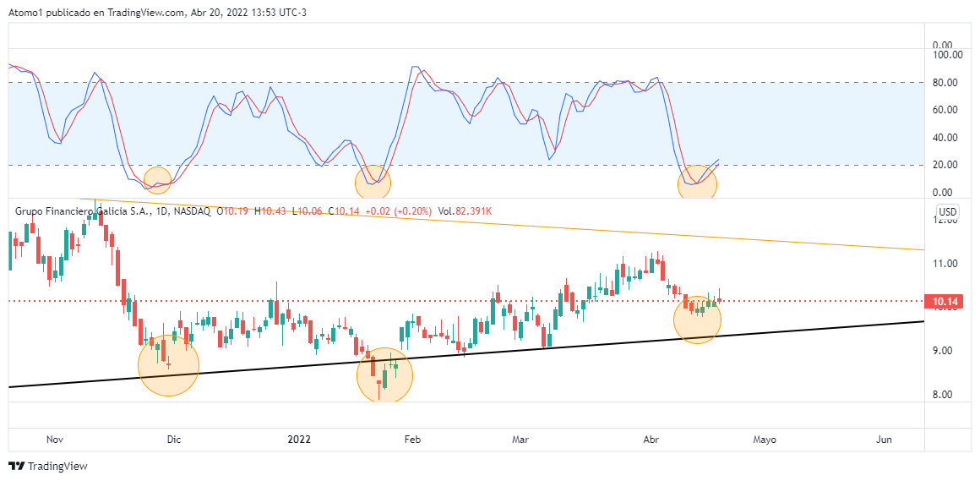Viewport: 980px width, 481px height.
Task: Click the 2022 label on the time axis
Action: pyautogui.click(x=297, y=440)
